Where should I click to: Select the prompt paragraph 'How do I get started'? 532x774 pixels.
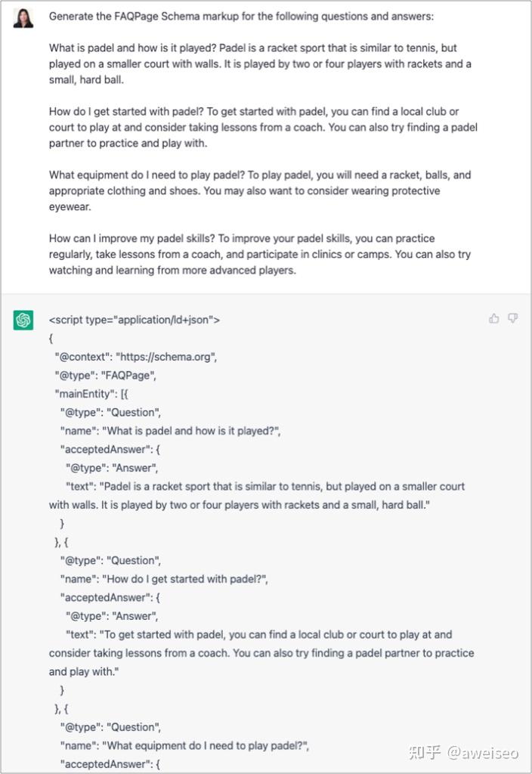[263, 127]
